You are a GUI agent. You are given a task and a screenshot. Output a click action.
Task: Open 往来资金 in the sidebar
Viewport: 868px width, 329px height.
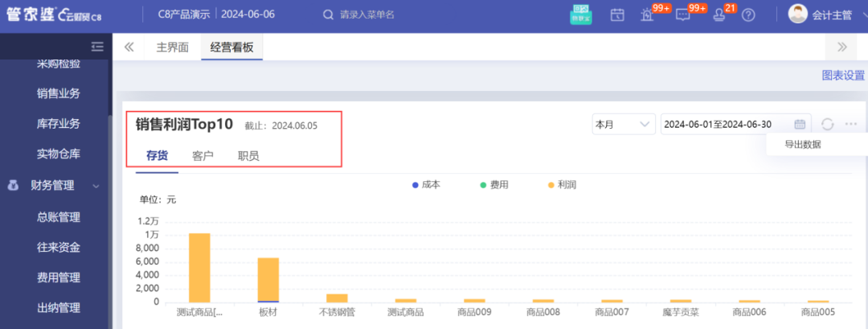pyautogui.click(x=58, y=247)
